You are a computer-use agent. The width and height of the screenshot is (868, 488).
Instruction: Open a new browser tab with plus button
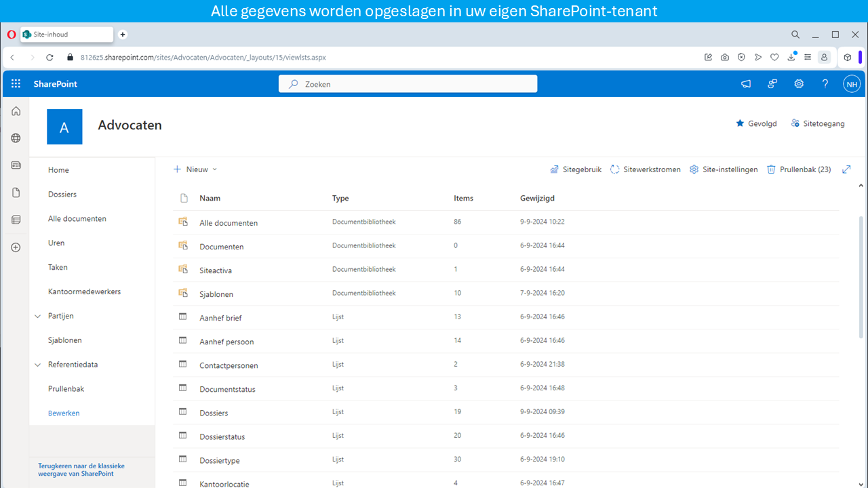123,35
